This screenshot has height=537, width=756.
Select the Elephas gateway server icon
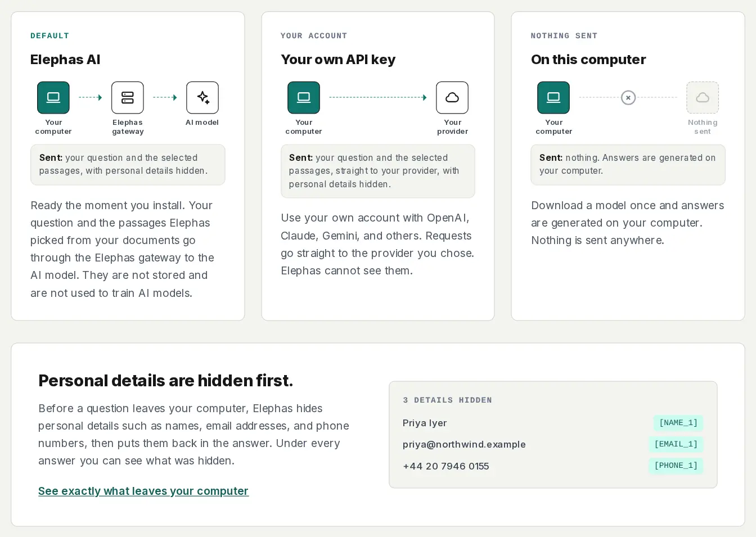[128, 98]
